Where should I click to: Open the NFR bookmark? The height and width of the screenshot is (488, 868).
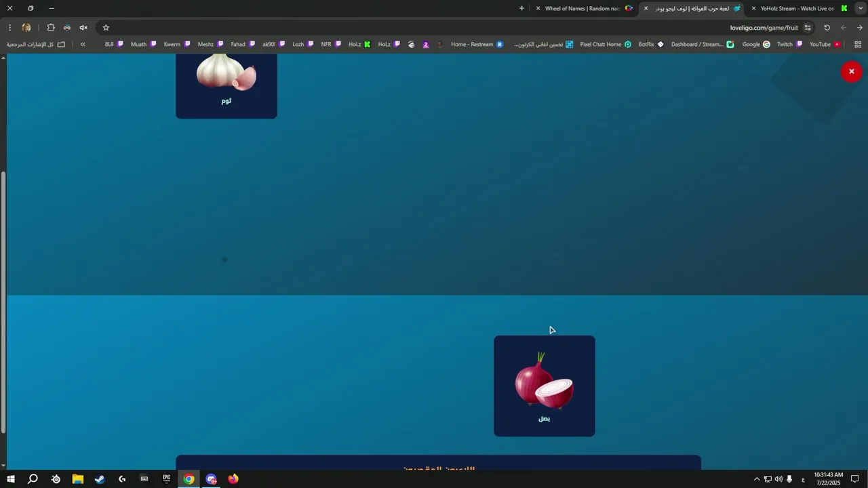point(331,44)
